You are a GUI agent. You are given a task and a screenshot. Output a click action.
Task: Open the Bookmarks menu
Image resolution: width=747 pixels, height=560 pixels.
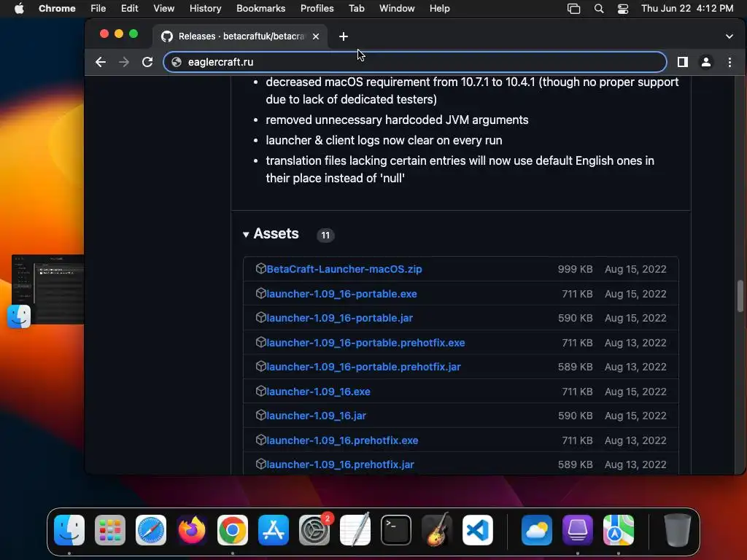(260, 9)
